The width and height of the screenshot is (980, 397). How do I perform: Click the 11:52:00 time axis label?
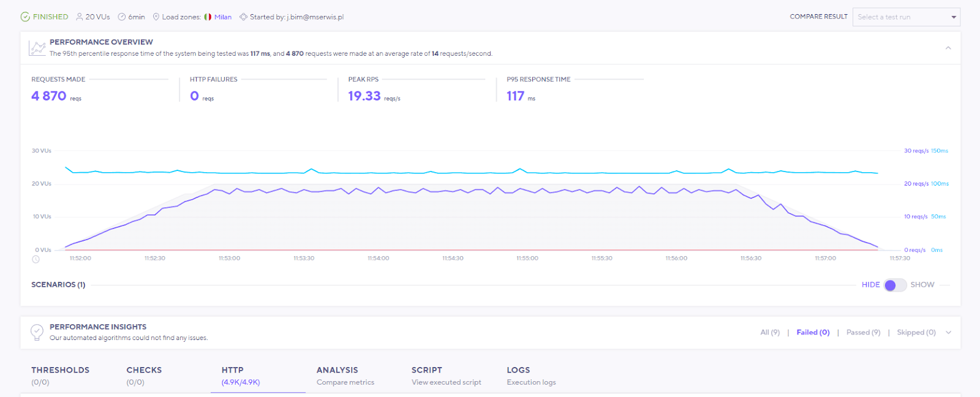coord(80,259)
